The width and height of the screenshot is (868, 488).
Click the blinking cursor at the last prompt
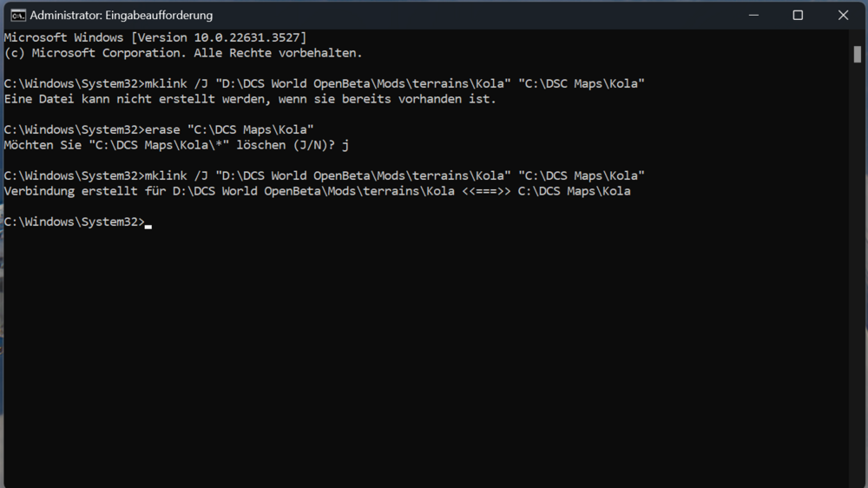pyautogui.click(x=148, y=224)
